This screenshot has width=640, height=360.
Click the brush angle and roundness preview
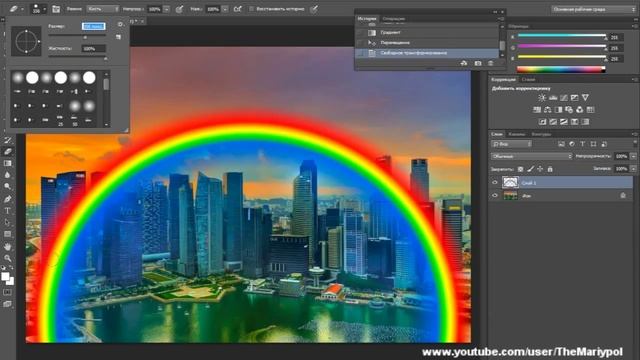[26, 41]
